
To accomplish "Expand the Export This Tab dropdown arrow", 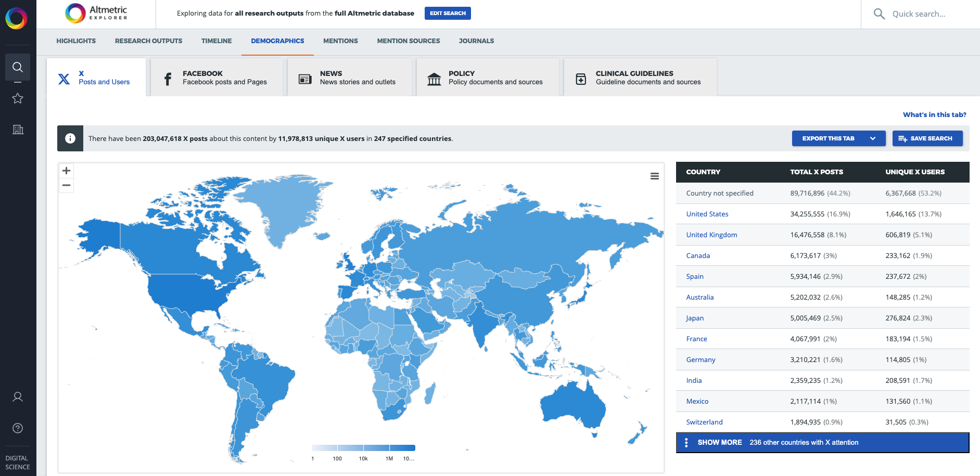I will (872, 138).
